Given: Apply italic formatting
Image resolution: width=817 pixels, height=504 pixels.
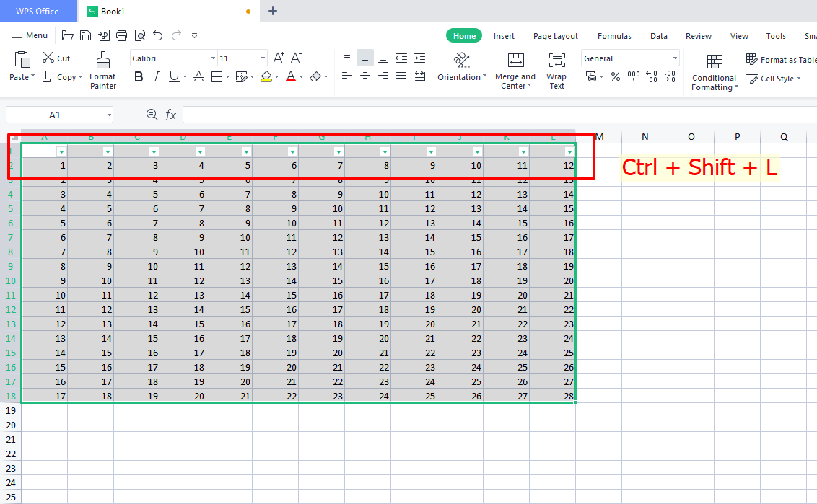Looking at the screenshot, I should tap(156, 76).
